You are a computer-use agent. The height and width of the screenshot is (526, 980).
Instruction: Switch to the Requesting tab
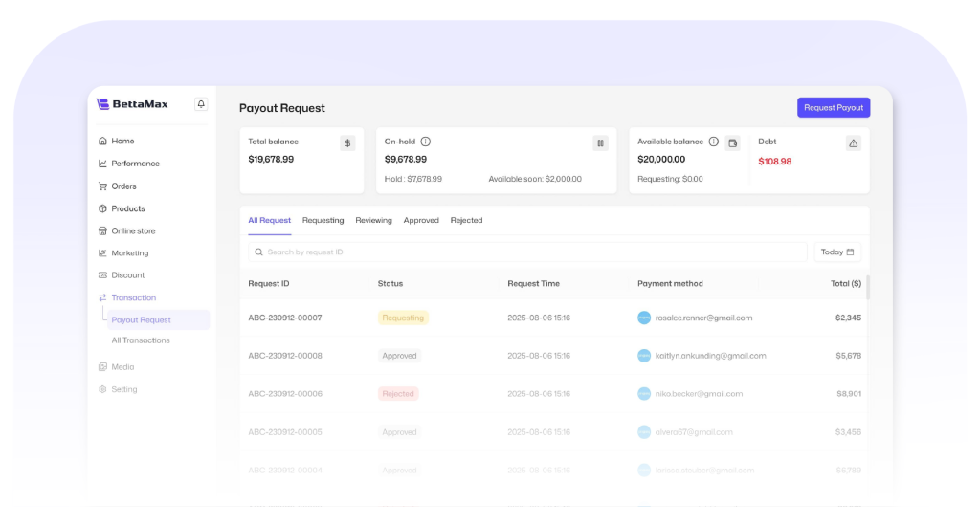pyautogui.click(x=323, y=221)
